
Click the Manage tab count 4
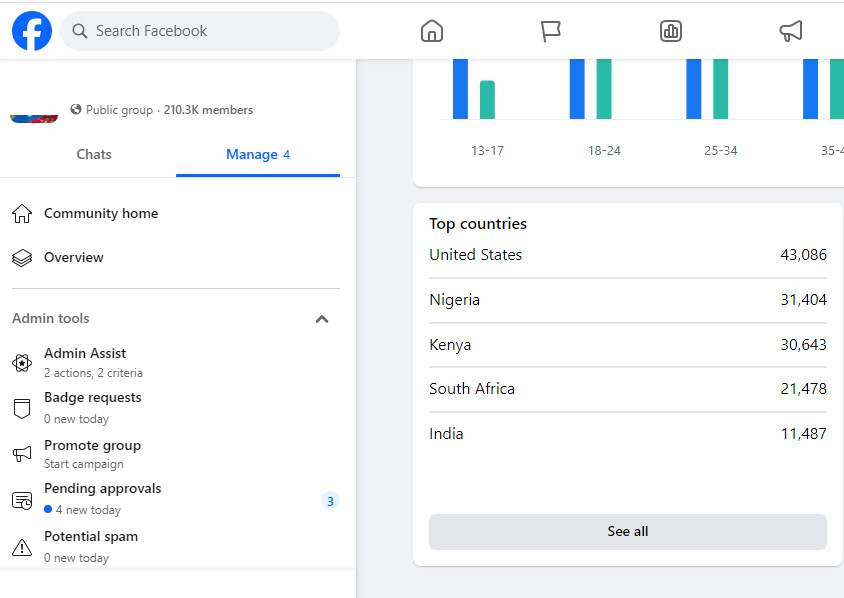point(286,155)
